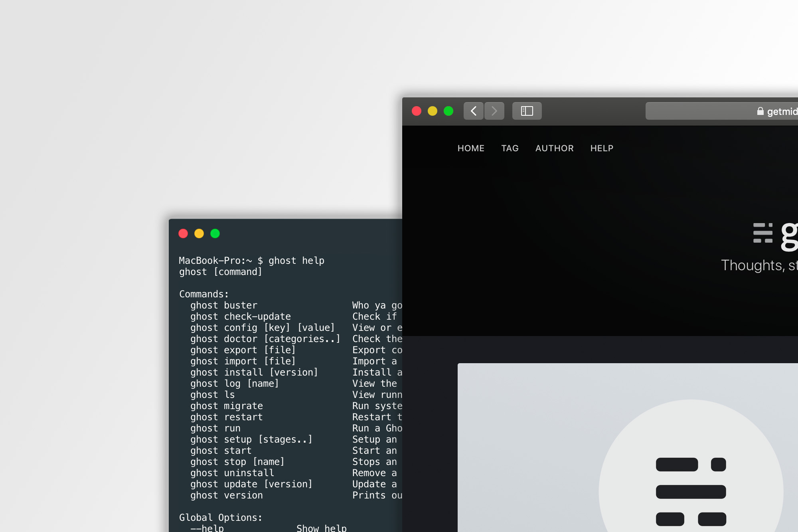Screen dimensions: 798x532
Task: Close the browser window with the red button
Action: click(x=417, y=111)
